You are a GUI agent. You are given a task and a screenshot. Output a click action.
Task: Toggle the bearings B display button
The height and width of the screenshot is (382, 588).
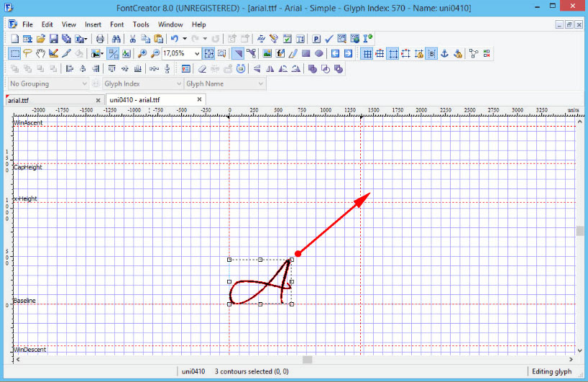[x=431, y=54]
